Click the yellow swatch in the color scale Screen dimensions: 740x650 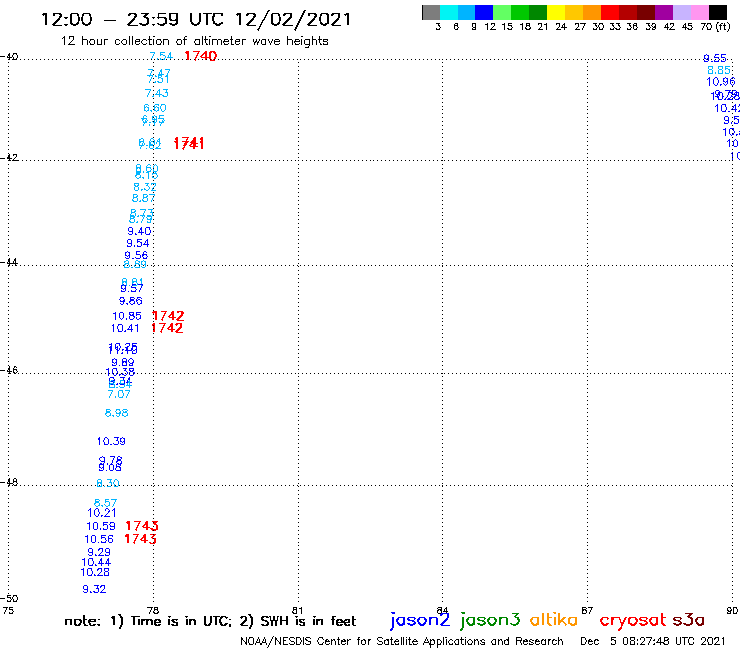pos(556,12)
